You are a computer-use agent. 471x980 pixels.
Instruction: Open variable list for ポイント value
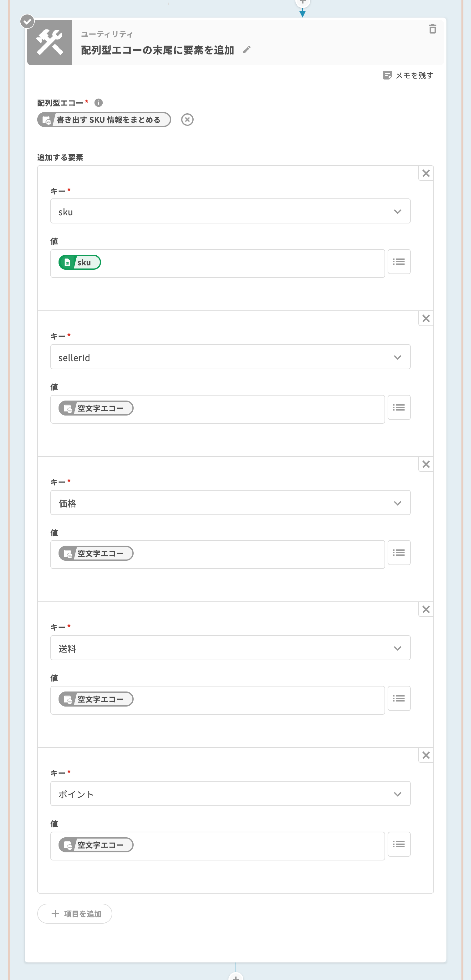point(399,844)
